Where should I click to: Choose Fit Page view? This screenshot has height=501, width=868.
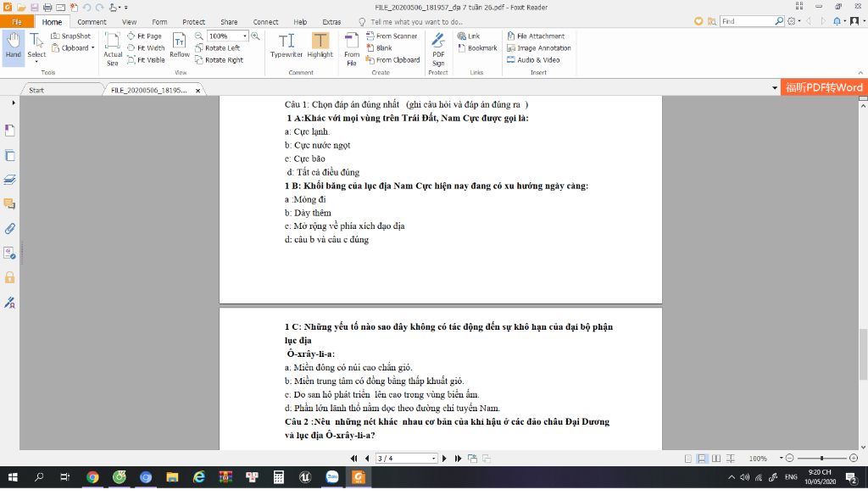(x=144, y=36)
